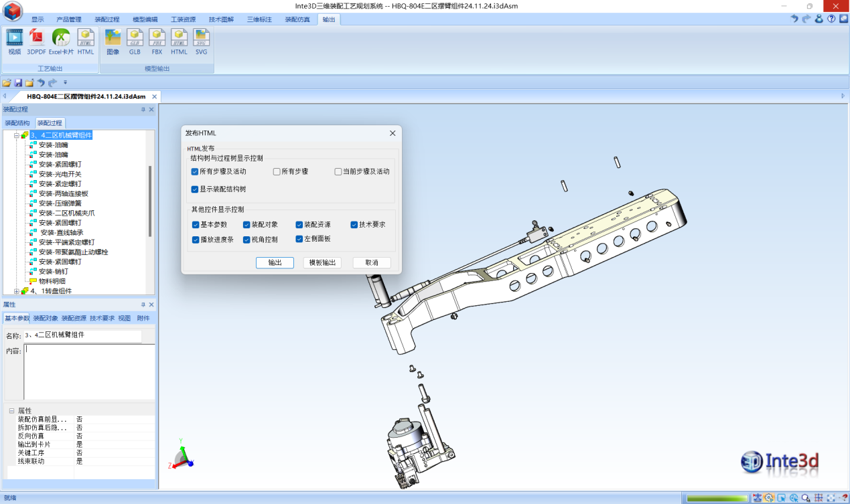Open quick-access toolbar customize dropdown arrow

[x=65, y=83]
